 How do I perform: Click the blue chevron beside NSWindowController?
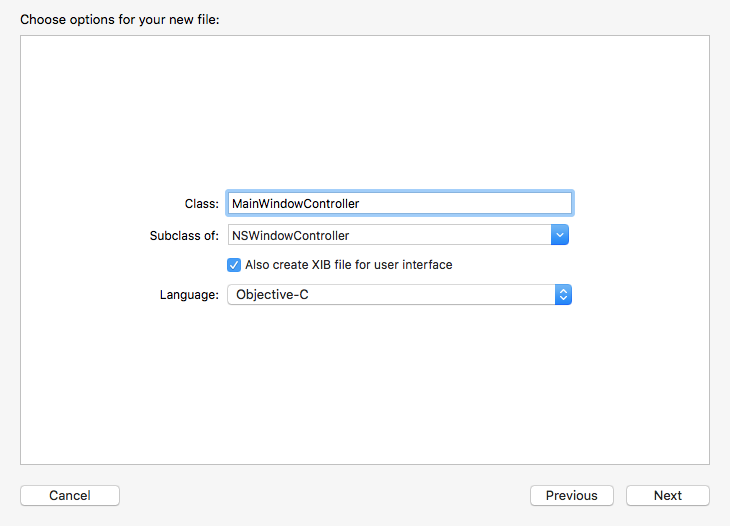(x=560, y=235)
